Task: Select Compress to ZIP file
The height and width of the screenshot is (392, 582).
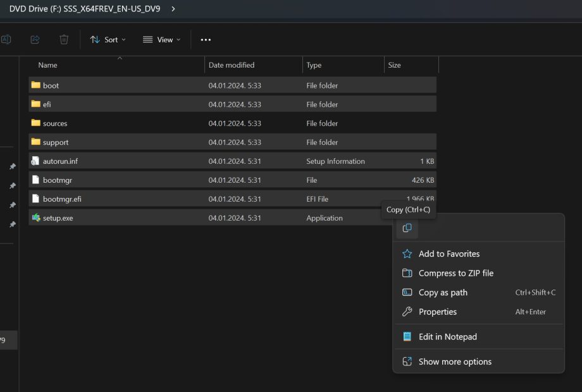Action: 455,273
